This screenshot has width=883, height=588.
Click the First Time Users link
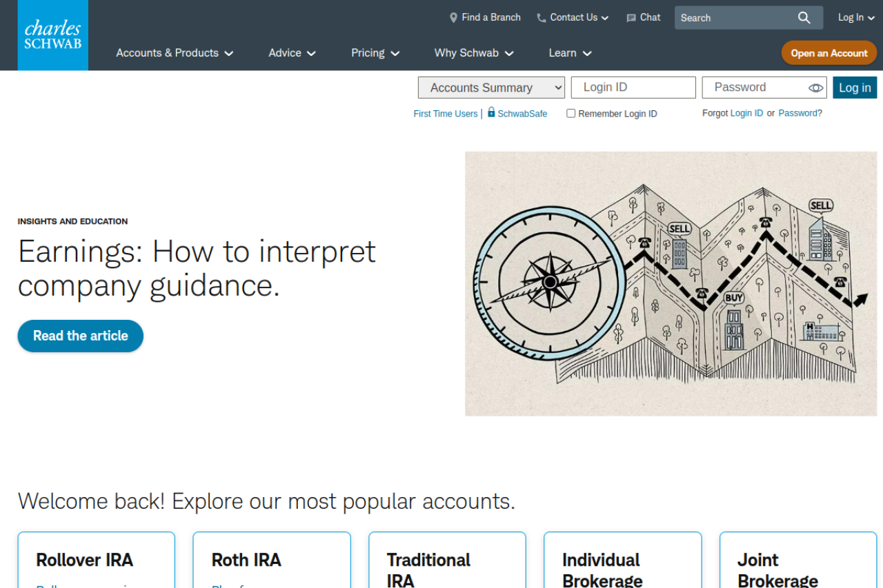[445, 114]
